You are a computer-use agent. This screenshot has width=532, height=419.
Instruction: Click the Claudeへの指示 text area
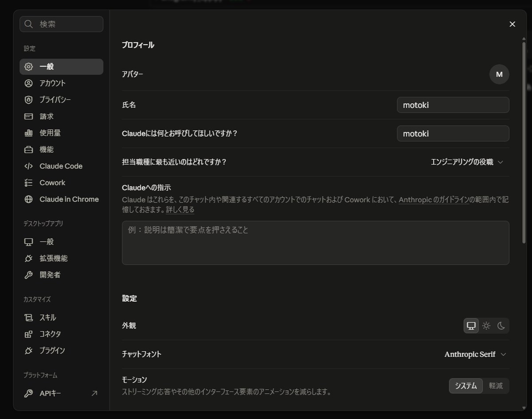point(316,243)
